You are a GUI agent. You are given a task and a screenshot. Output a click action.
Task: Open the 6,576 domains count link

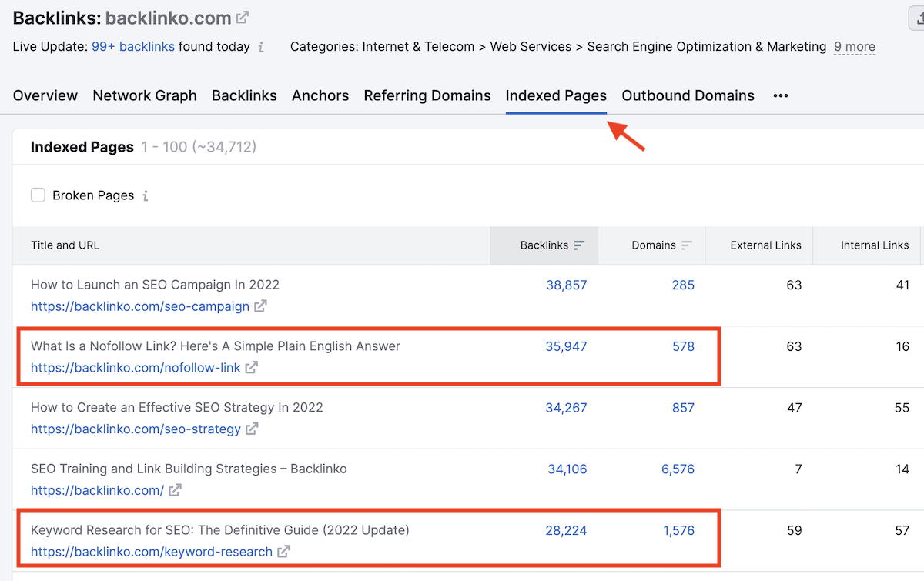pyautogui.click(x=678, y=469)
